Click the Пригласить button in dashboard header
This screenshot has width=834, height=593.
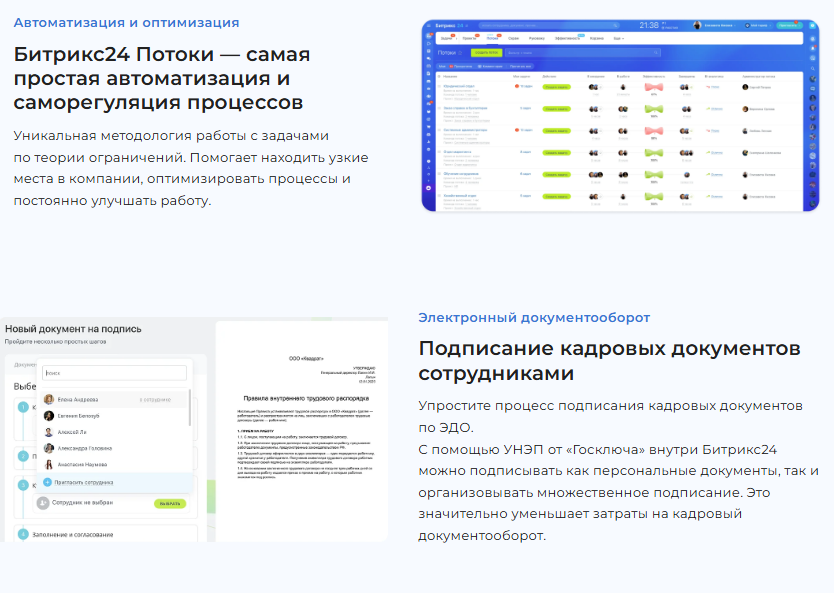[x=789, y=26]
